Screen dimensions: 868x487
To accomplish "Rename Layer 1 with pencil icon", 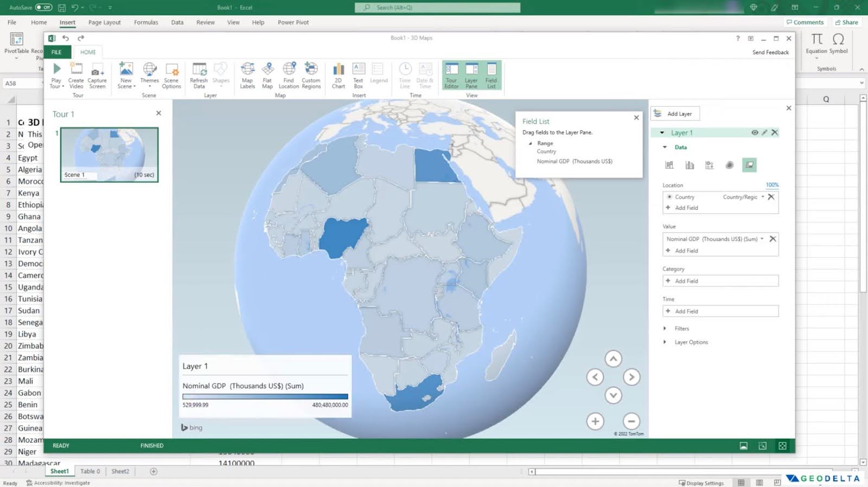I will 765,132.
